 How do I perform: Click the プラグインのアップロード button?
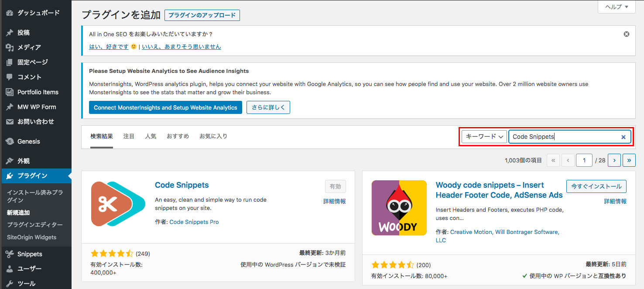(202, 15)
